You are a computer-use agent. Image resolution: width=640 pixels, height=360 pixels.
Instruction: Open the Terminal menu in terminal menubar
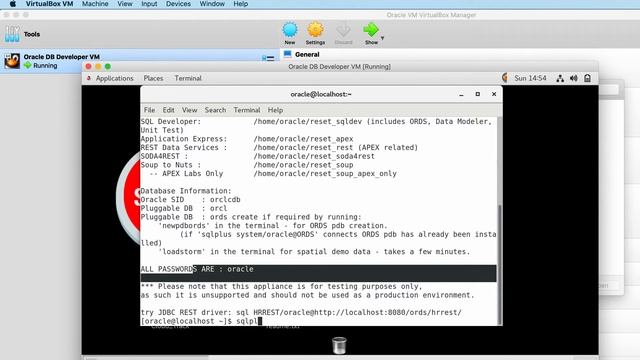coord(247,110)
